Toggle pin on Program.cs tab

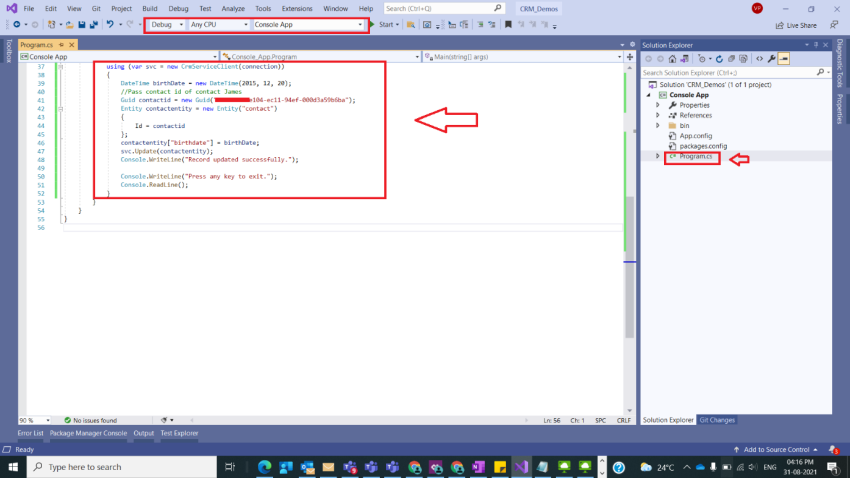point(61,44)
